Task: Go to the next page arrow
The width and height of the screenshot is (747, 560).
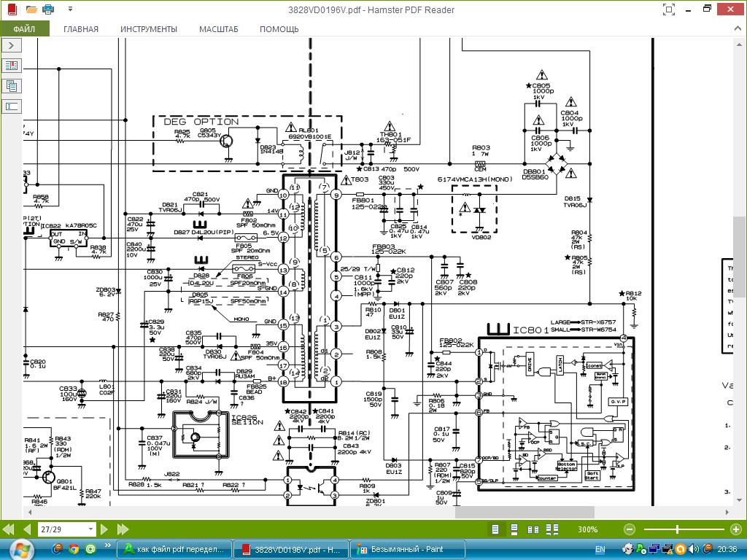Action: (x=104, y=529)
